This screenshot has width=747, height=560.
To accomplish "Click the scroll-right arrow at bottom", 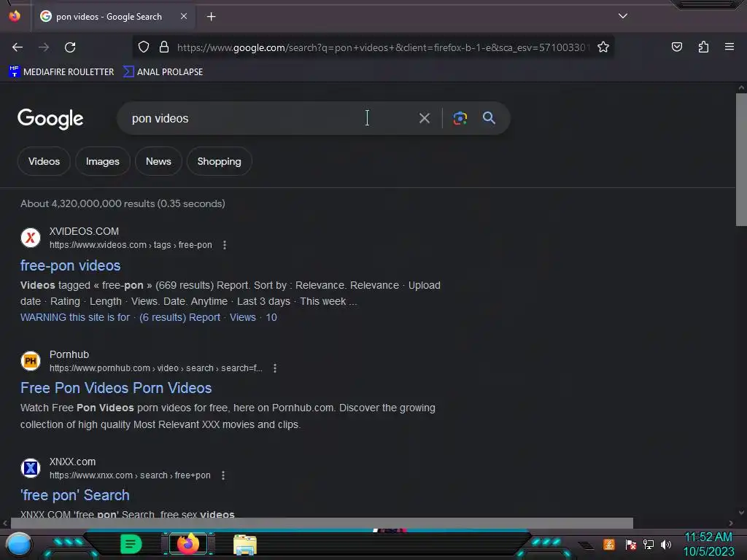I will 731,524.
